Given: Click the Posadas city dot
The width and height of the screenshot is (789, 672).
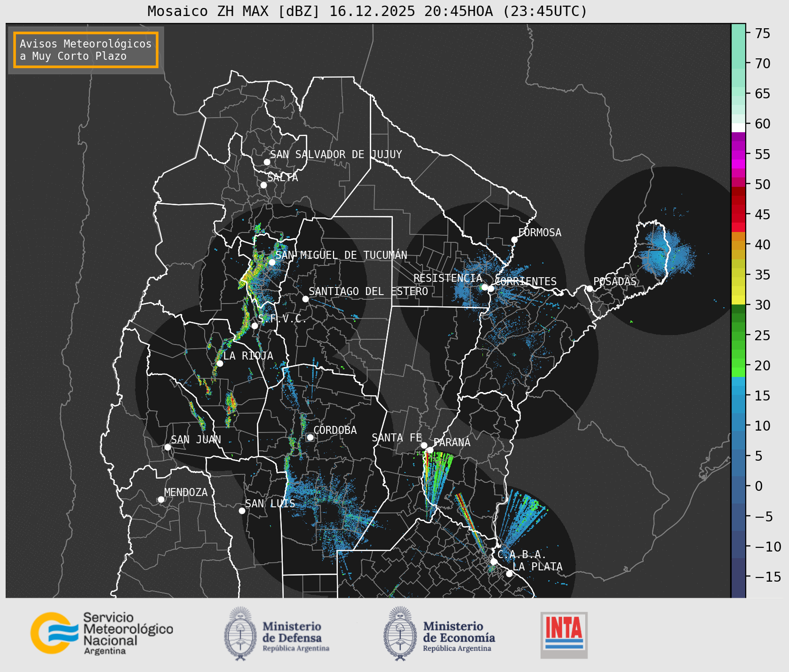Looking at the screenshot, I should (x=590, y=288).
